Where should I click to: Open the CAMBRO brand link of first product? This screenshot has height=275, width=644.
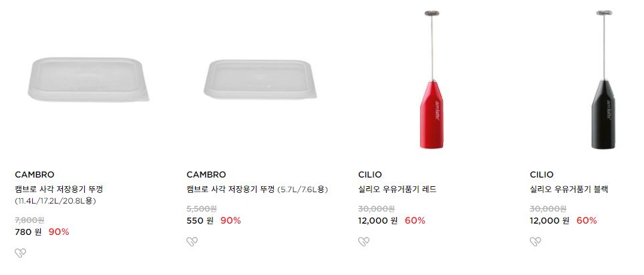point(35,175)
